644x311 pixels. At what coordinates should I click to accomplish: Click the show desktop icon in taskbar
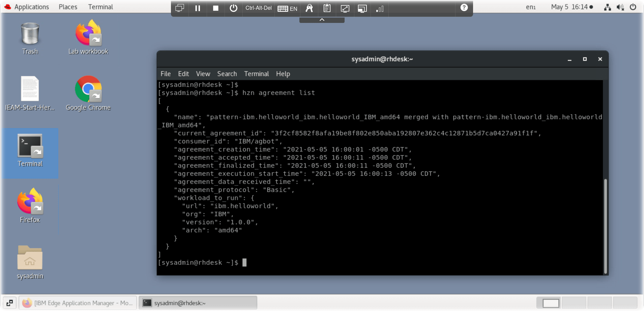pos(9,303)
